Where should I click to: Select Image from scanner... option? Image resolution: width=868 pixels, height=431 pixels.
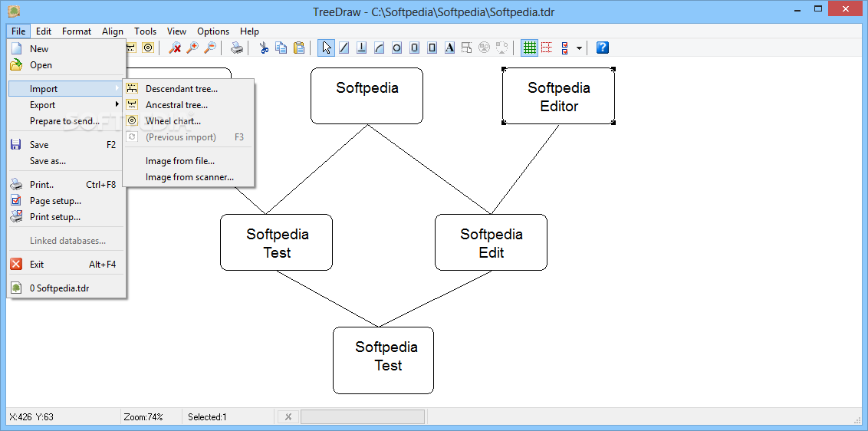pos(188,176)
